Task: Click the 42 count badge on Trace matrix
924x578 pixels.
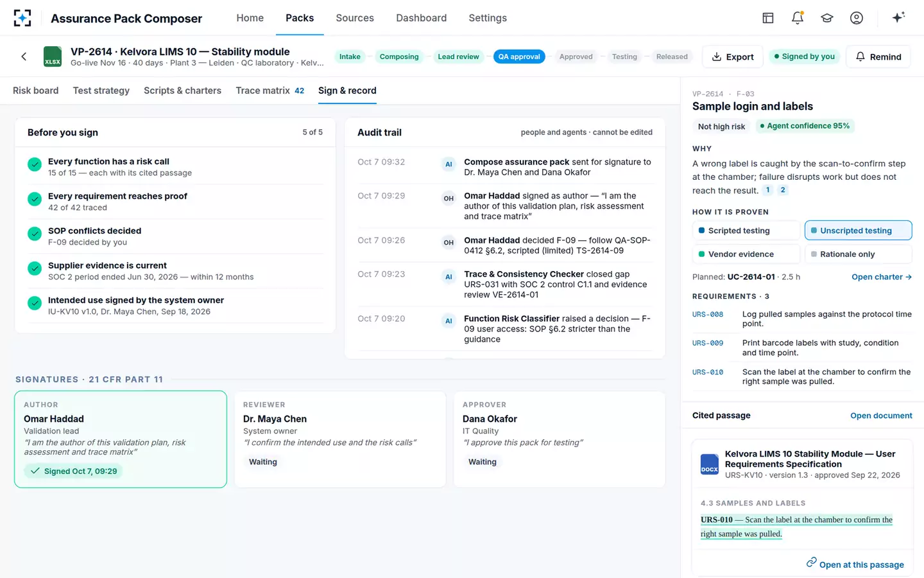Action: click(x=299, y=91)
